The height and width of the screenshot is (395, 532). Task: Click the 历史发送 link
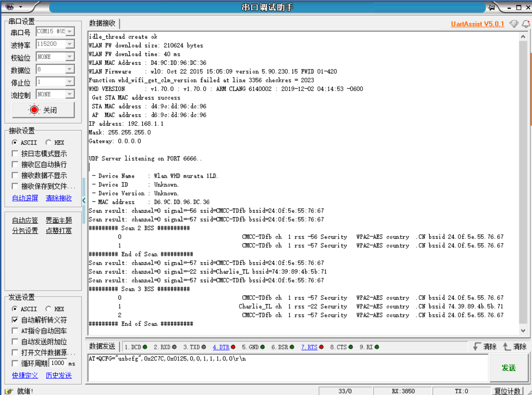point(59,375)
